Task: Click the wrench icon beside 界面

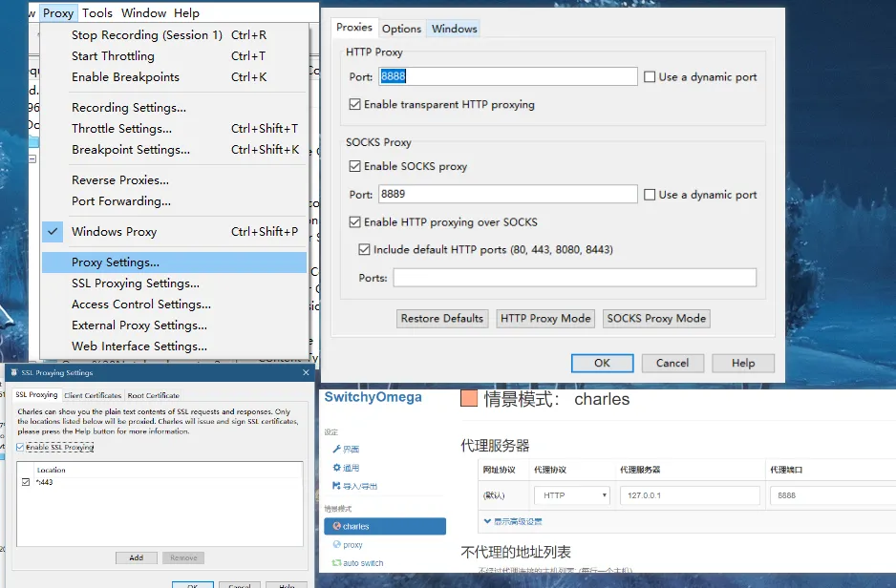Action: (x=336, y=449)
